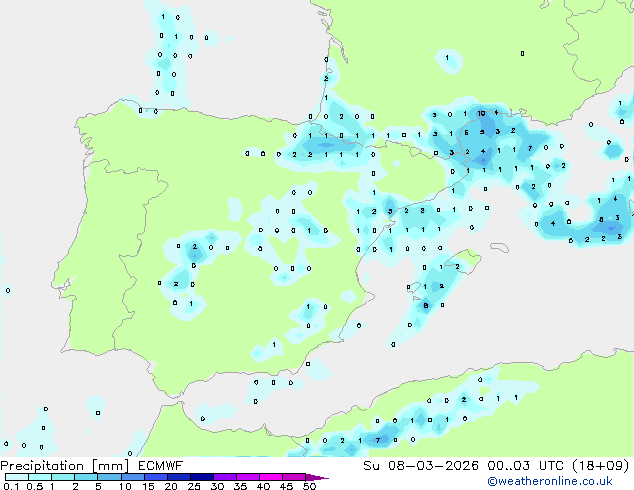Click the '8' value near the Balearic islands
Screen dimensions: 634x490
(x=426, y=306)
